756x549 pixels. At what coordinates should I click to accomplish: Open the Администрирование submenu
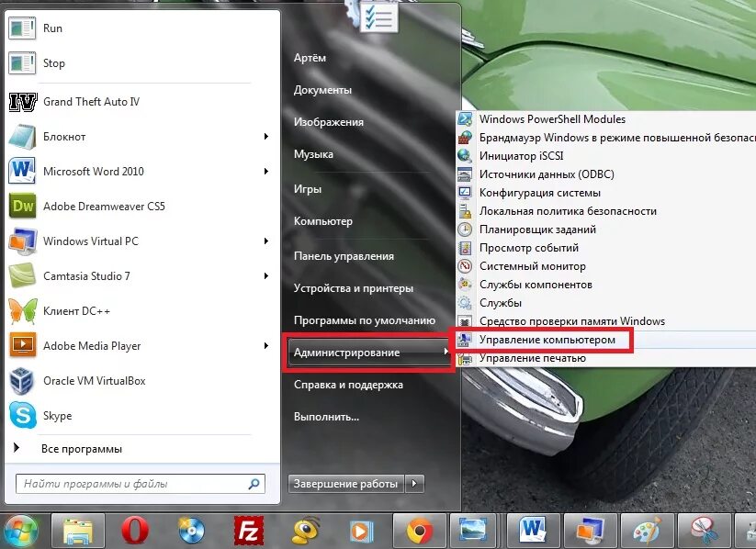point(369,353)
